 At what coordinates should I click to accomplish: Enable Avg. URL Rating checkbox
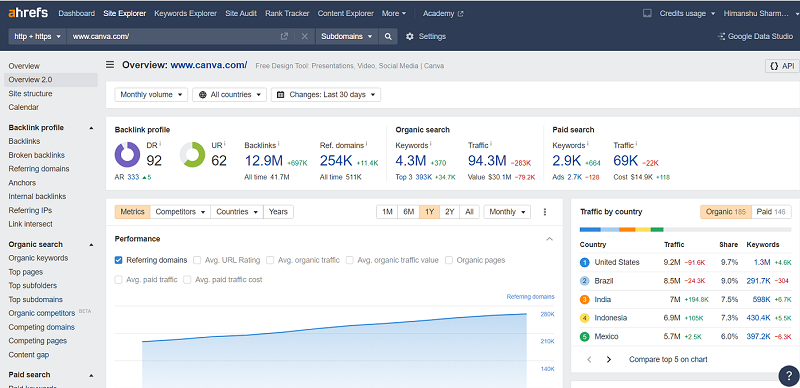(197, 260)
